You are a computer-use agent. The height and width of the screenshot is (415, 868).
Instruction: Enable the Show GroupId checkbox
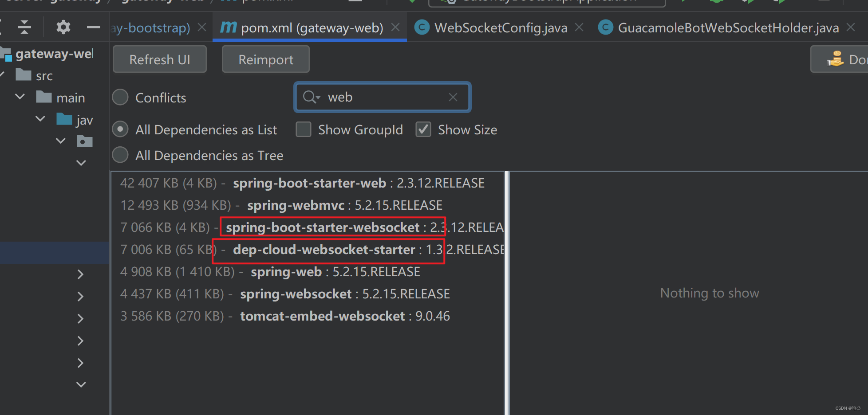[x=304, y=129]
